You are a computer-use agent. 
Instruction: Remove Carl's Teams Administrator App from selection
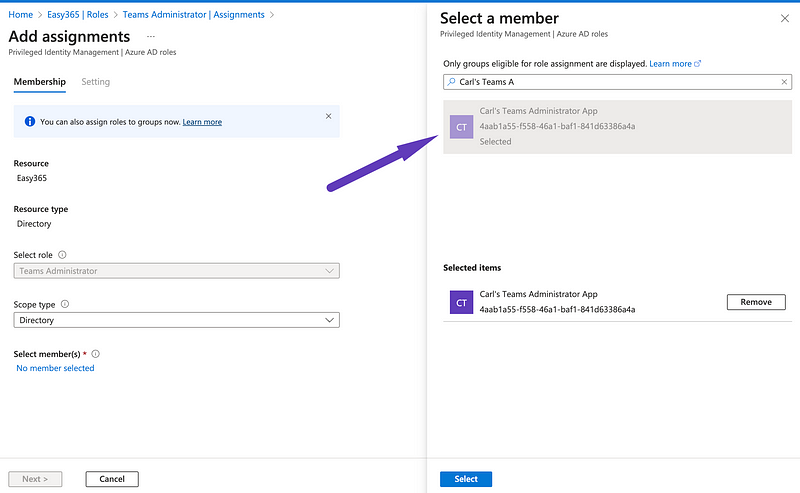coord(755,302)
